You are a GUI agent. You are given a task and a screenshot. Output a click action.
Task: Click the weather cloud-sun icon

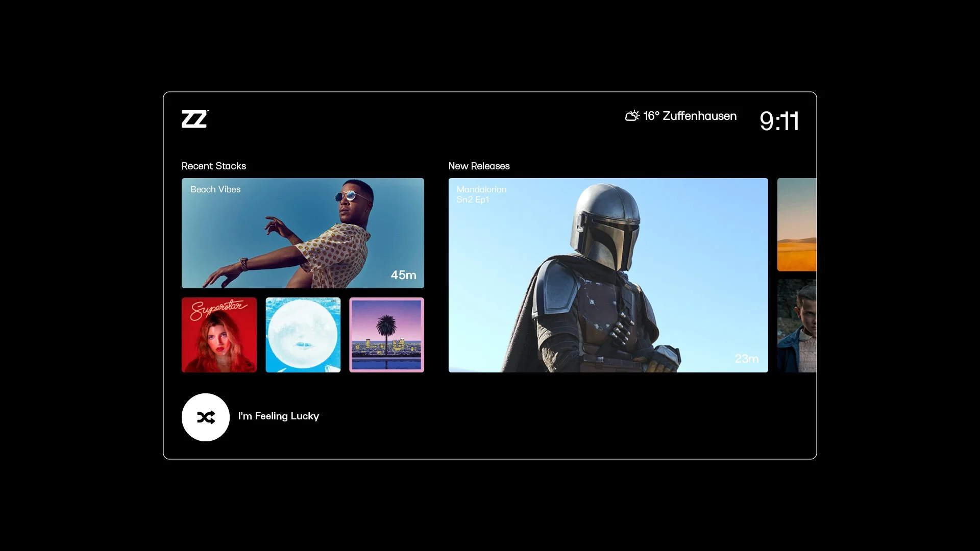tap(632, 116)
